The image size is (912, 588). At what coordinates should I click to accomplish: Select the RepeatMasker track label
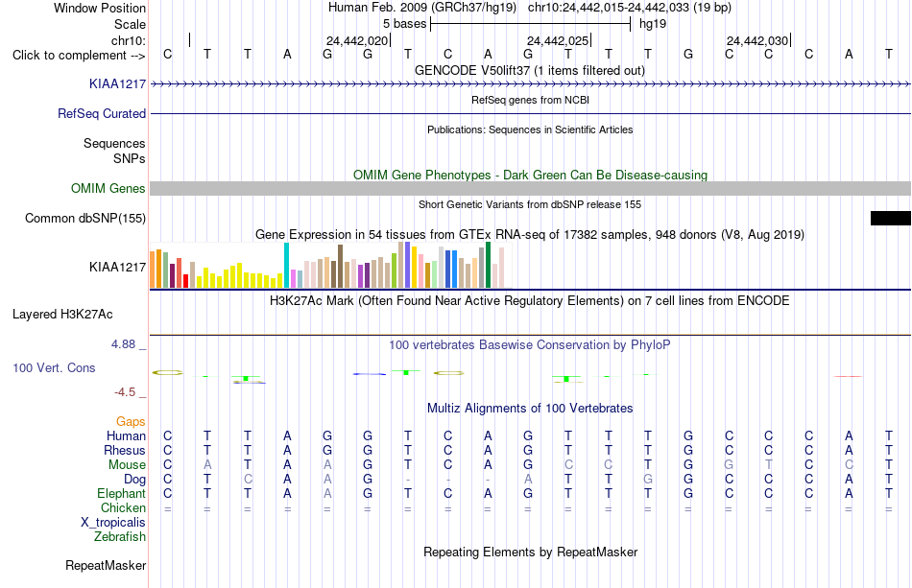pyautogui.click(x=106, y=565)
